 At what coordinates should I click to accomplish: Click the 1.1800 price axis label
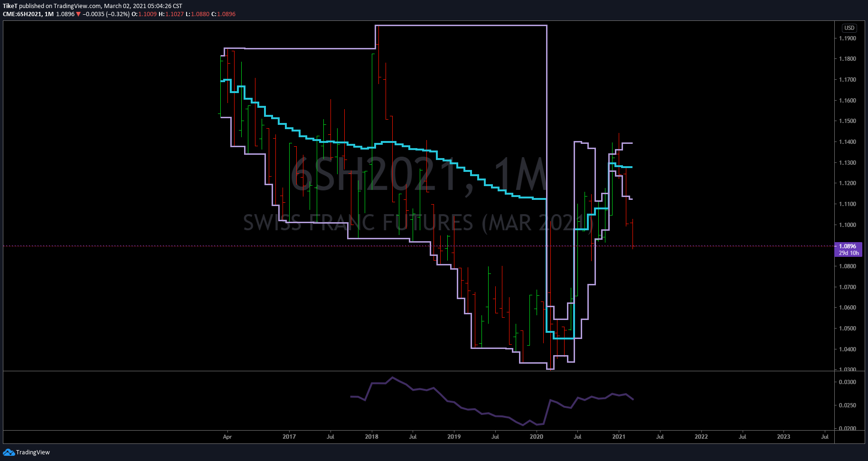(x=848, y=59)
